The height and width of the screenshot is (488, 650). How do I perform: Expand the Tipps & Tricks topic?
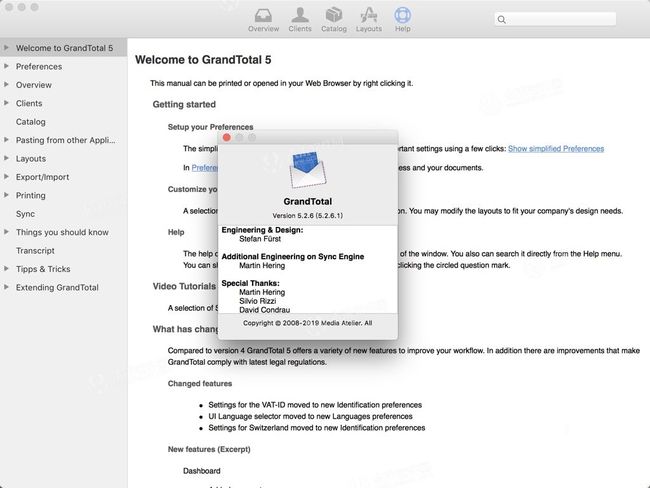tap(6, 269)
